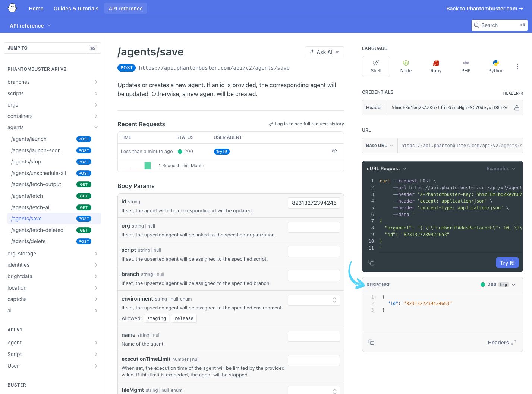The height and width of the screenshot is (394, 532).
Task: Follow Back to Phantombuster.com link
Action: [485, 9]
